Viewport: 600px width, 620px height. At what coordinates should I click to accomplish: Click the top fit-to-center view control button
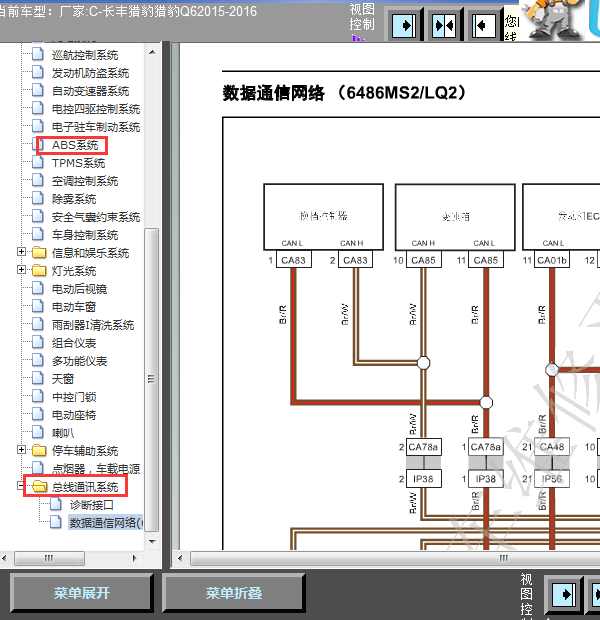point(444,26)
